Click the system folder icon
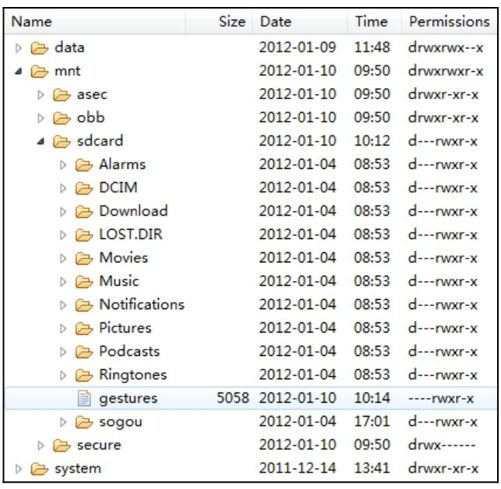The image size is (501, 489). pos(39,469)
